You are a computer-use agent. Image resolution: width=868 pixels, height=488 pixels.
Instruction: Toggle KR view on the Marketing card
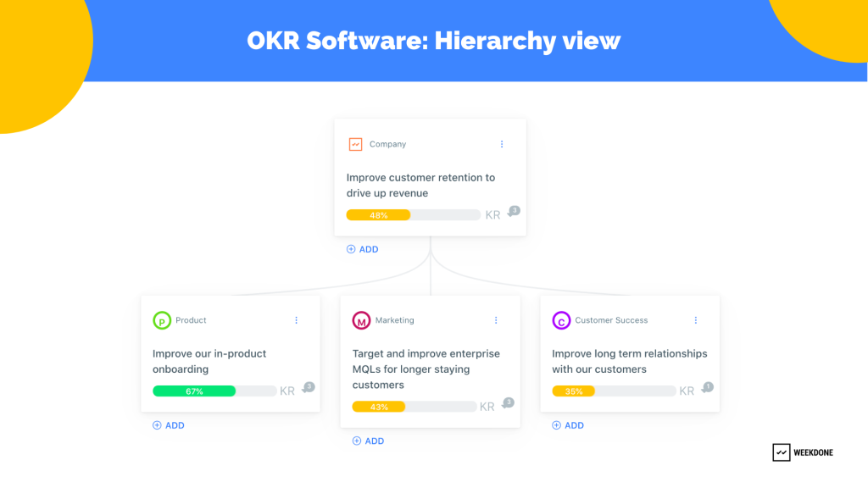(486, 407)
